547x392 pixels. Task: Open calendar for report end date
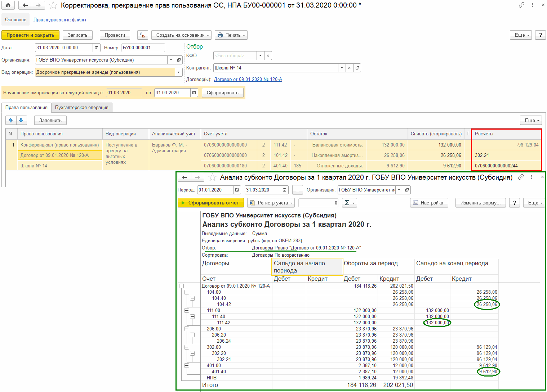click(x=285, y=190)
